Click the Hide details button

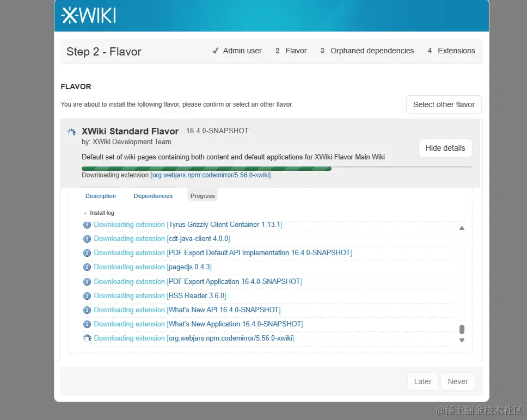point(445,148)
